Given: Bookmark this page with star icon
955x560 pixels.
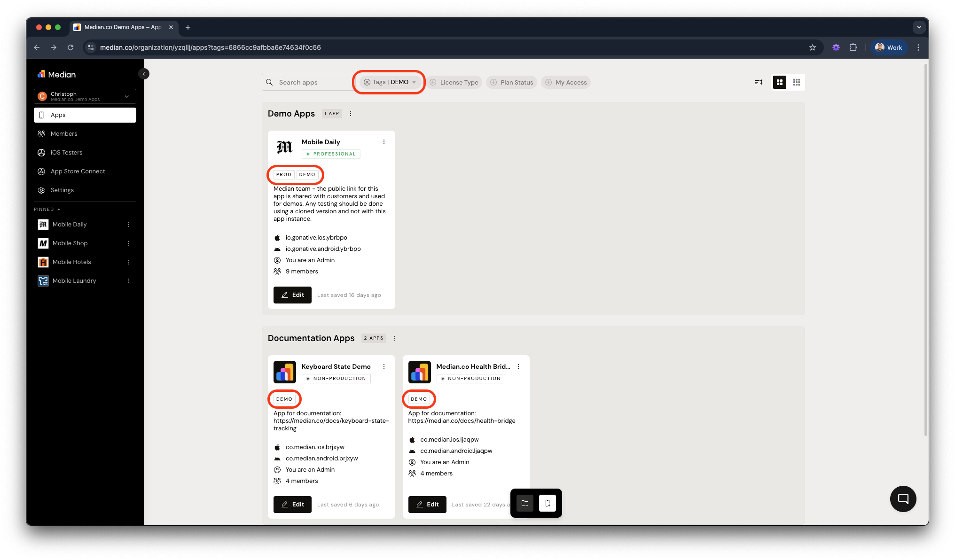Looking at the screenshot, I should tap(813, 47).
